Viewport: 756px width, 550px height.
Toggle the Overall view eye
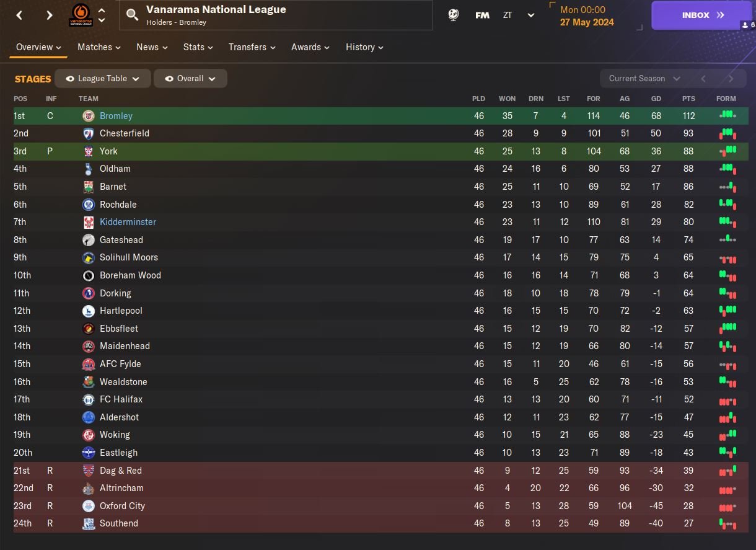pyautogui.click(x=169, y=79)
